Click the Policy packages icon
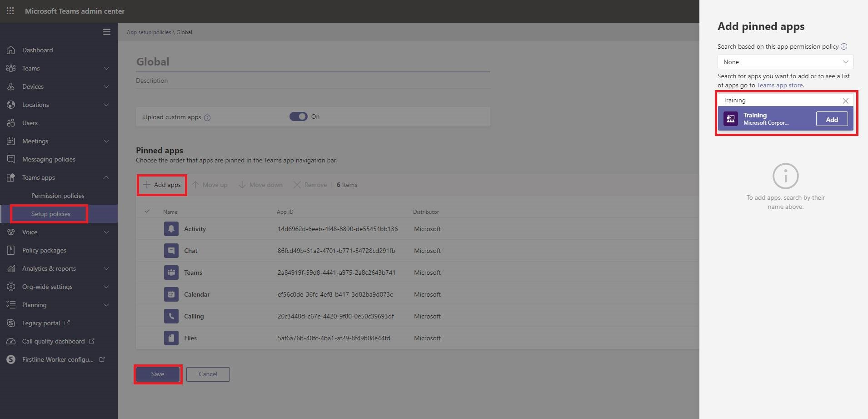The height and width of the screenshot is (419, 868). 11,250
